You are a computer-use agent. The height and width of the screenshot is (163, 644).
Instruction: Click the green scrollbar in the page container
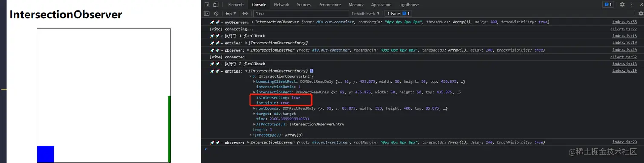point(170,129)
